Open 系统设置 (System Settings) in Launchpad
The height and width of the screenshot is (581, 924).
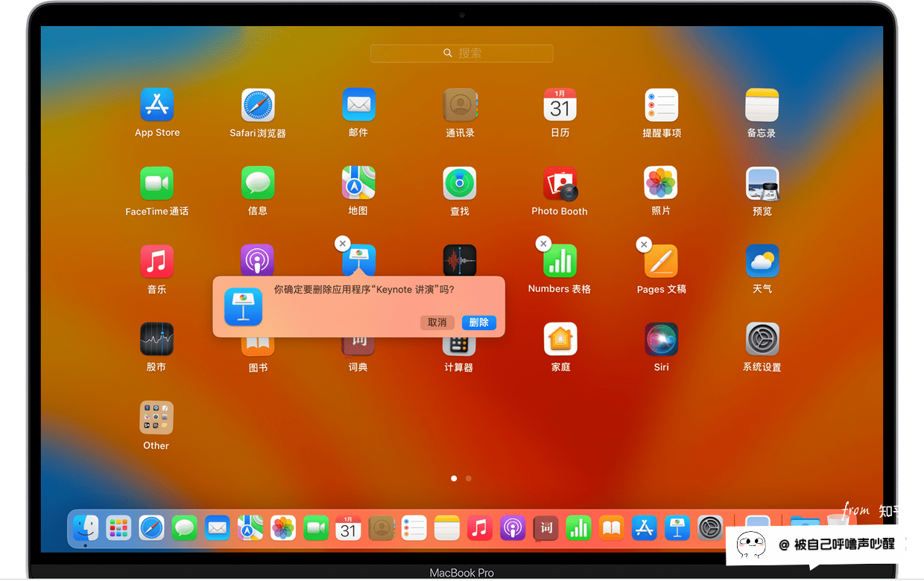tap(762, 340)
